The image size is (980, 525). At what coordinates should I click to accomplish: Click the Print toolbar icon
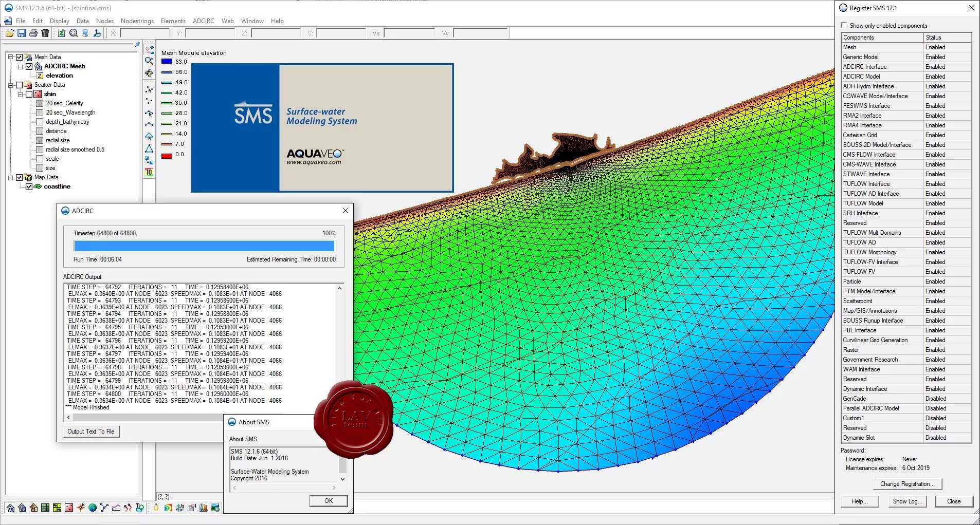33,33
